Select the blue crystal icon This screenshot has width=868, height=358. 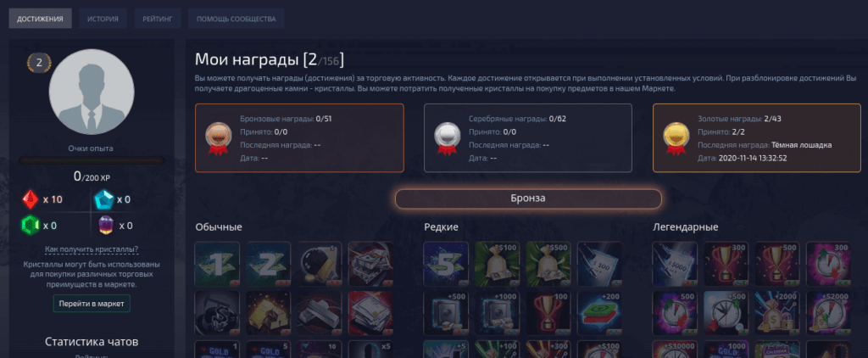point(103,199)
